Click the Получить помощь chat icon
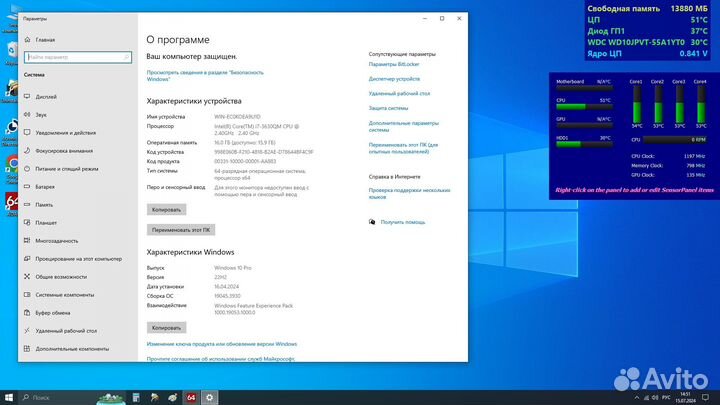 tap(372, 222)
